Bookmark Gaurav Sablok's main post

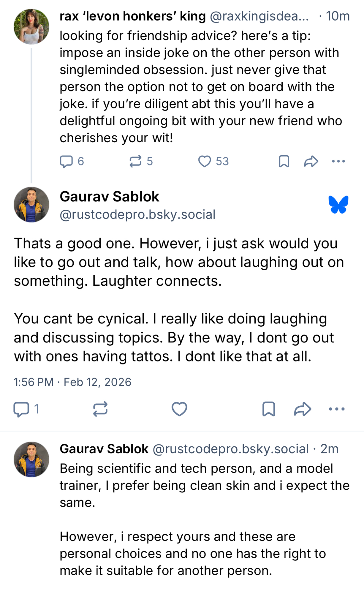(268, 409)
